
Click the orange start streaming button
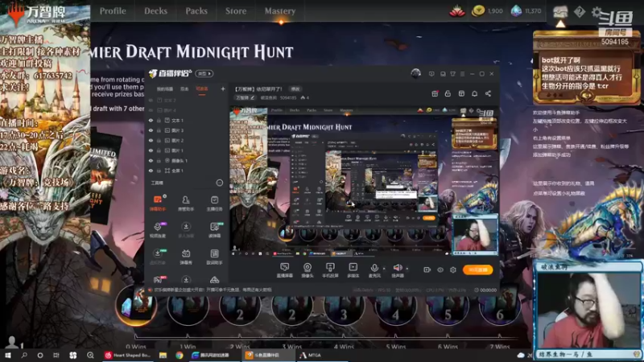(x=477, y=269)
